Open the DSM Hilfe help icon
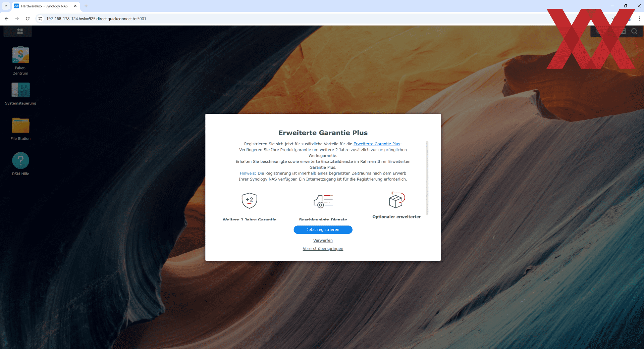644x349 pixels. [x=20, y=164]
